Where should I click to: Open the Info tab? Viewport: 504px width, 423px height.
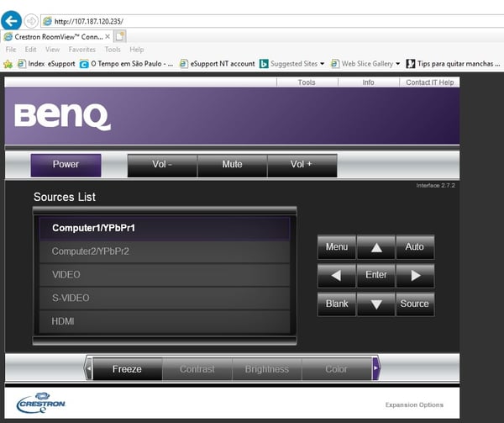[x=368, y=82]
